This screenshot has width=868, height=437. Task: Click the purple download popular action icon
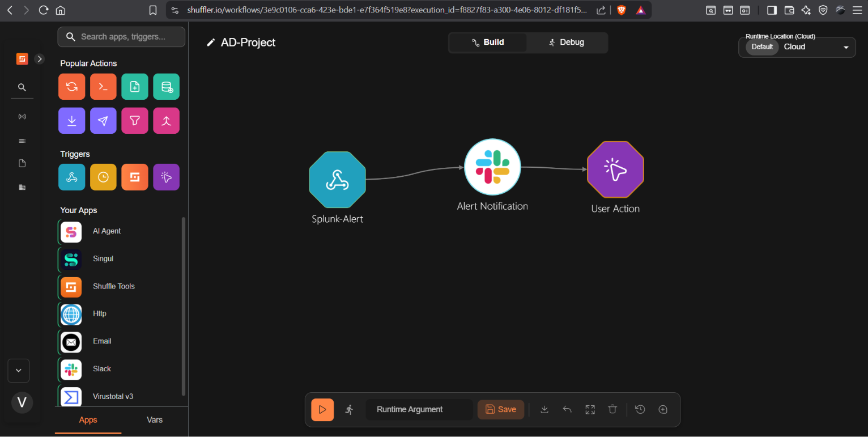coord(72,121)
